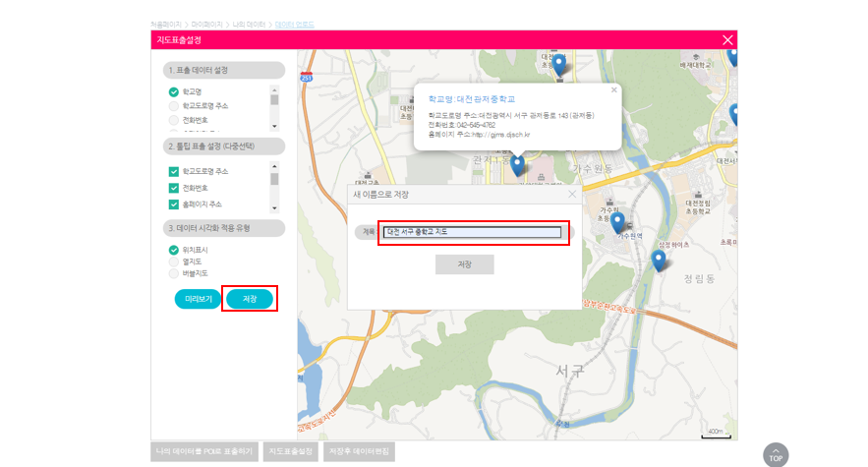Click the 툴팁 표출 list scrollbar thumb
This screenshot has width=868, height=467.
tap(274, 179)
